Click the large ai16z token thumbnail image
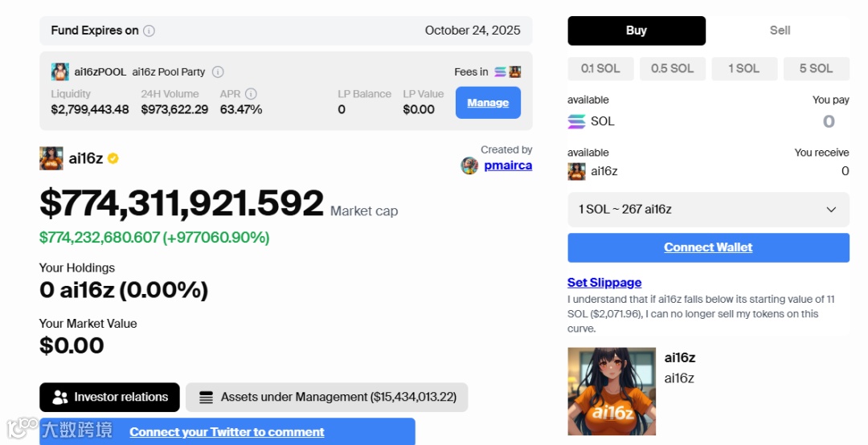The height and width of the screenshot is (445, 868). [612, 391]
